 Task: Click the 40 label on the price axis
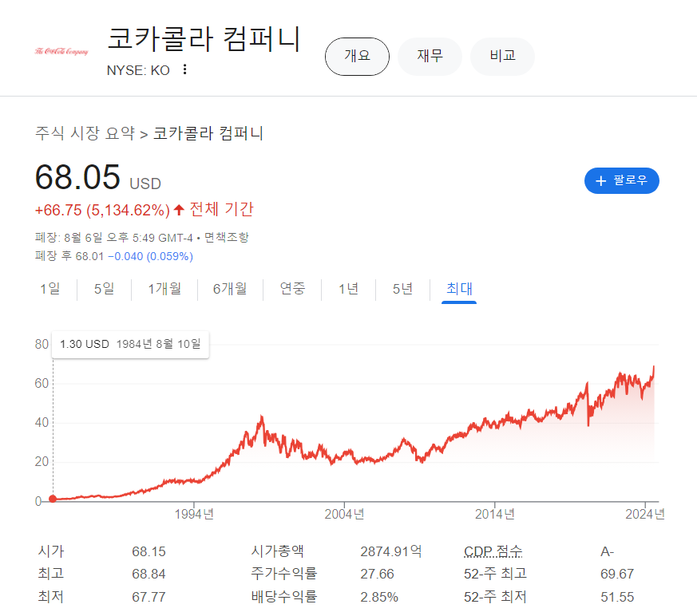42,422
